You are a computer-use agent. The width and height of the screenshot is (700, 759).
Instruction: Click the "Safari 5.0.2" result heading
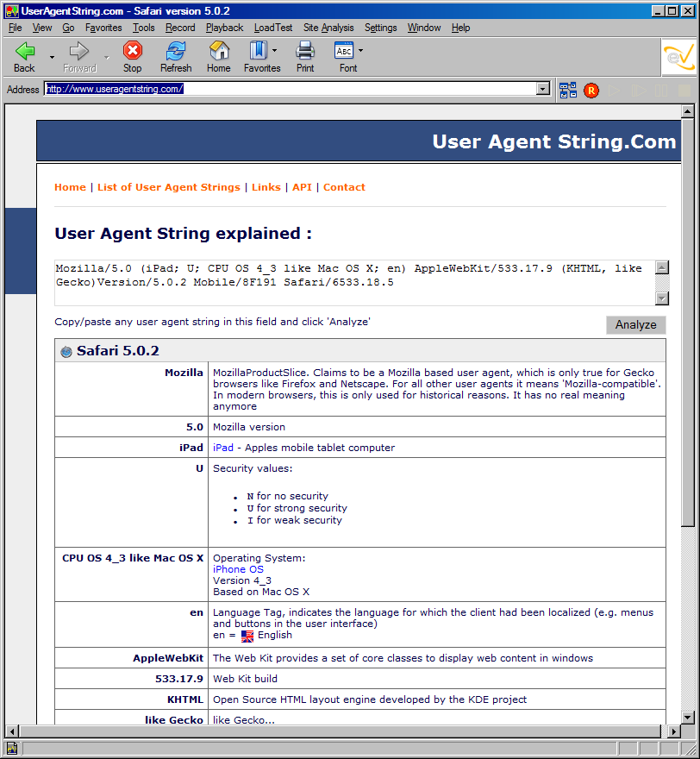117,351
